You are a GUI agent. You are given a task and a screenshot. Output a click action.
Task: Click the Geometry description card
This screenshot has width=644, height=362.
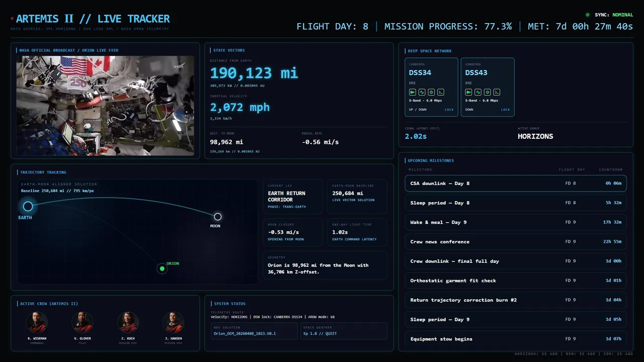(x=325, y=265)
